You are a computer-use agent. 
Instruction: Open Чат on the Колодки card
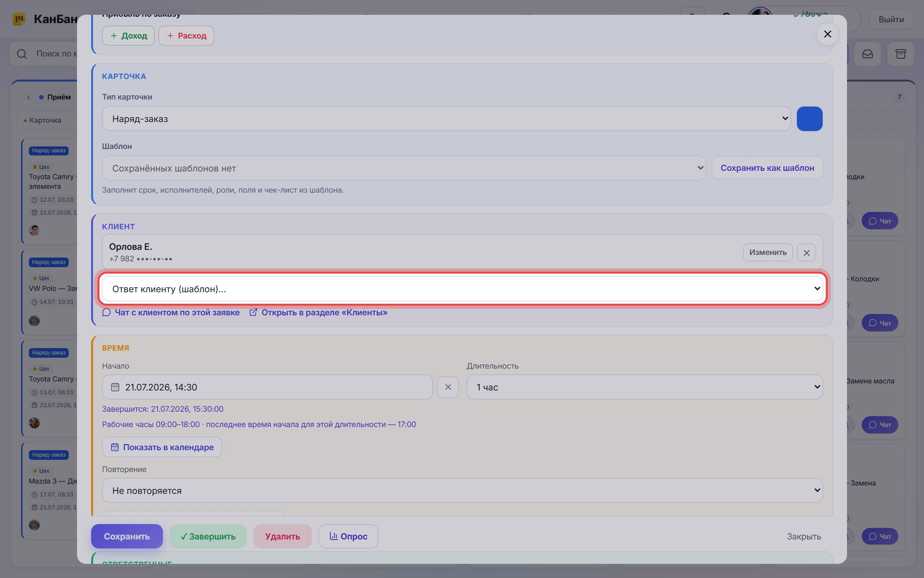click(880, 323)
